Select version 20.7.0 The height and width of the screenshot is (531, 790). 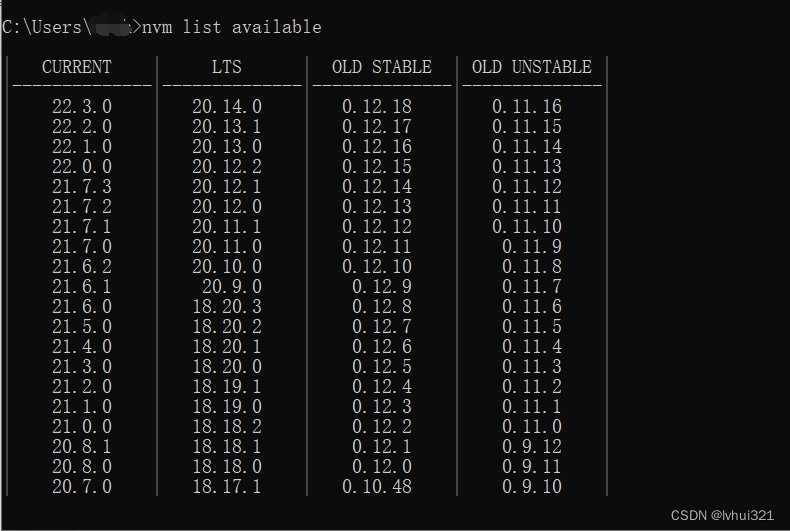[x=82, y=486]
